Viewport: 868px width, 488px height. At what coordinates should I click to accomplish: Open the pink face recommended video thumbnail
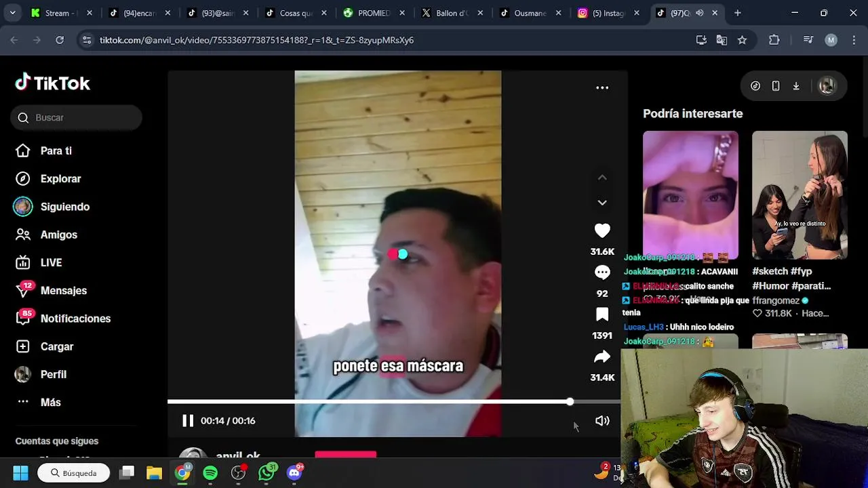pos(690,195)
